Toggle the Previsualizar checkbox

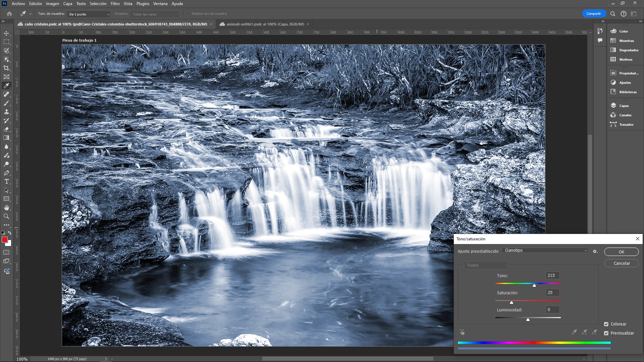[x=606, y=333]
